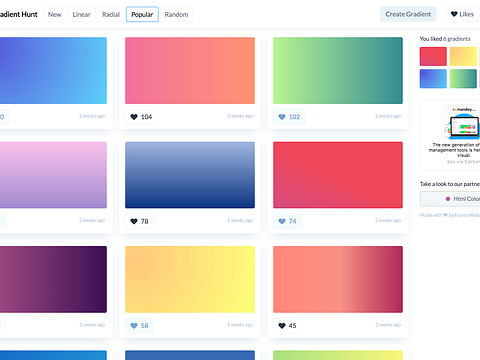Screen dimensions: 480x360
Task: Open the Random gradients tab
Action: click(x=176, y=14)
